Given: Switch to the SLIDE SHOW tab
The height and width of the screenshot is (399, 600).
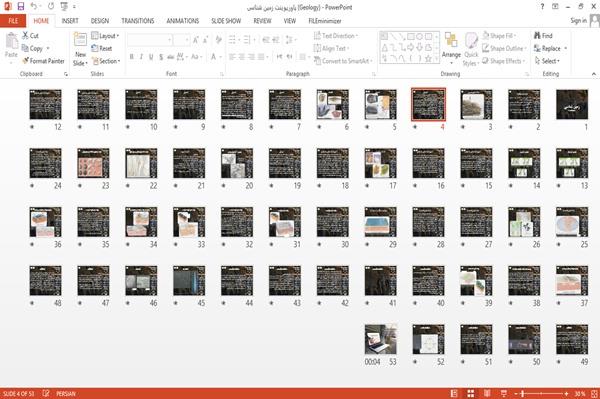Looking at the screenshot, I should [226, 21].
